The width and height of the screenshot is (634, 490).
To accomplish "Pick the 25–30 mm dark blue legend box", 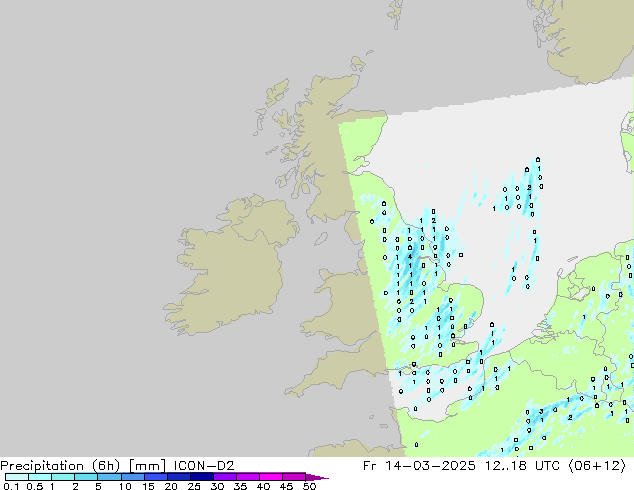I will 202,477.
